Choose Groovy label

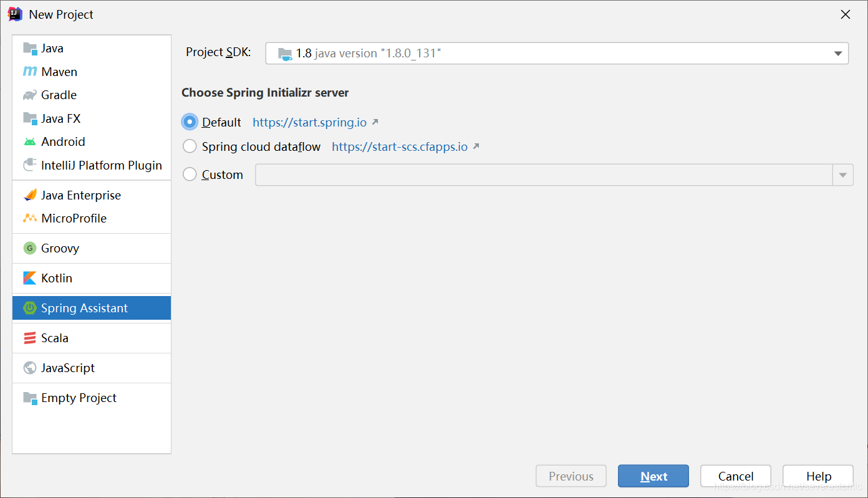coord(60,248)
